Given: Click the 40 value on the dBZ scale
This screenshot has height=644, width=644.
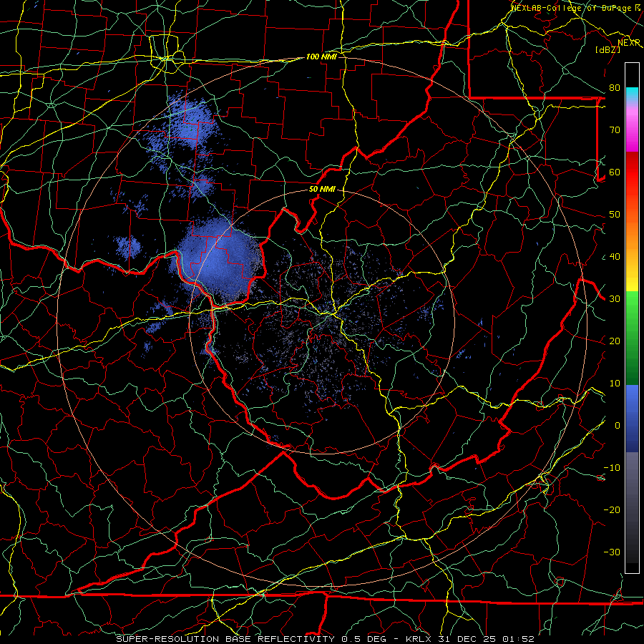Looking at the screenshot, I should point(615,257).
